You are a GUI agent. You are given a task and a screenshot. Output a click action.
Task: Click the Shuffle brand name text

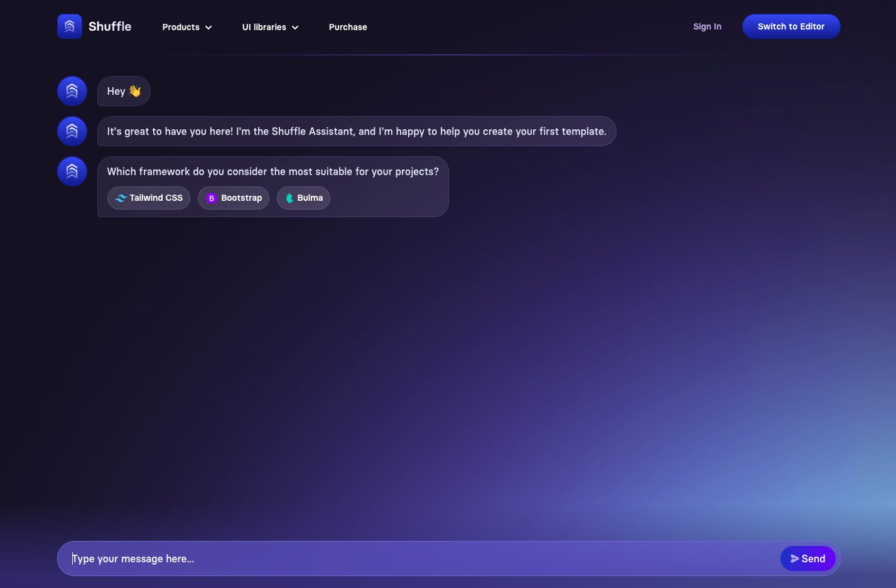(x=110, y=26)
